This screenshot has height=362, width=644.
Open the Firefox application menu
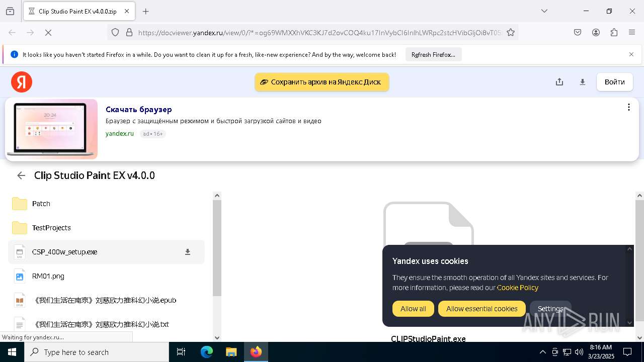point(632,33)
